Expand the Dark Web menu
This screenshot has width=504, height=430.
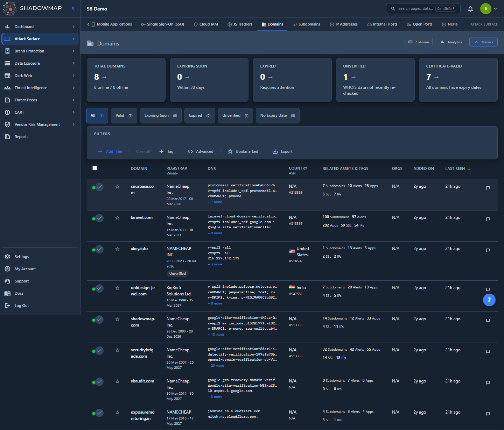pyautogui.click(x=73, y=76)
